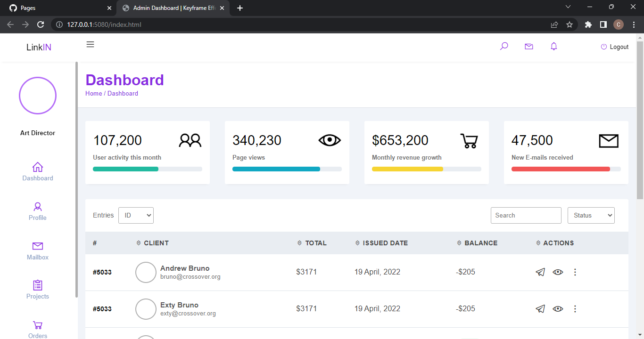Expand the Entries ID dropdown
Screen dimensions: 644x339
click(136, 215)
